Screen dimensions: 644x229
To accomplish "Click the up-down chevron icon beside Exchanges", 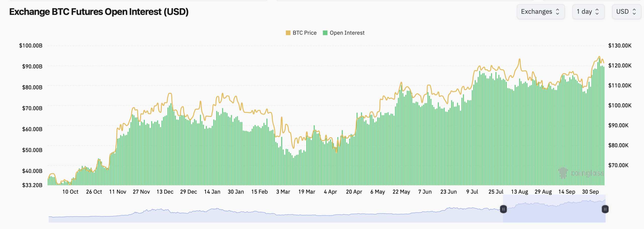I will (x=557, y=12).
